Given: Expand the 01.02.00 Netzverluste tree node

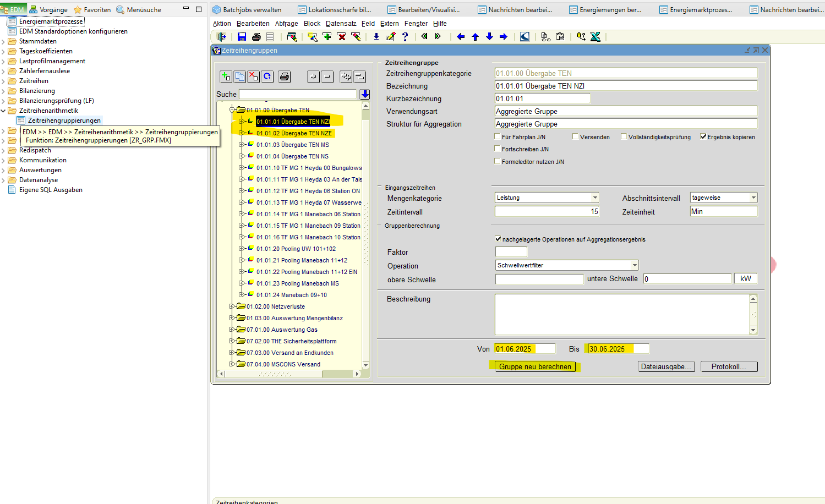Looking at the screenshot, I should pyautogui.click(x=232, y=306).
